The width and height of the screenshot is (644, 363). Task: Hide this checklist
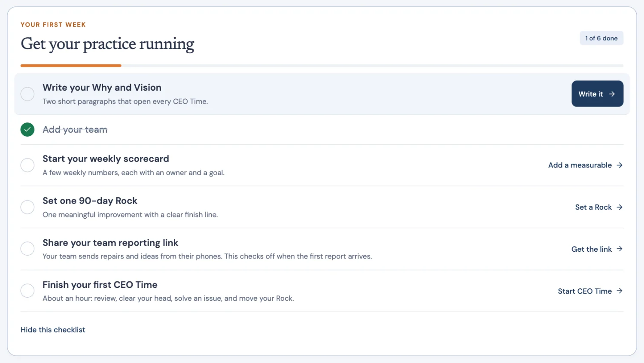(53, 329)
